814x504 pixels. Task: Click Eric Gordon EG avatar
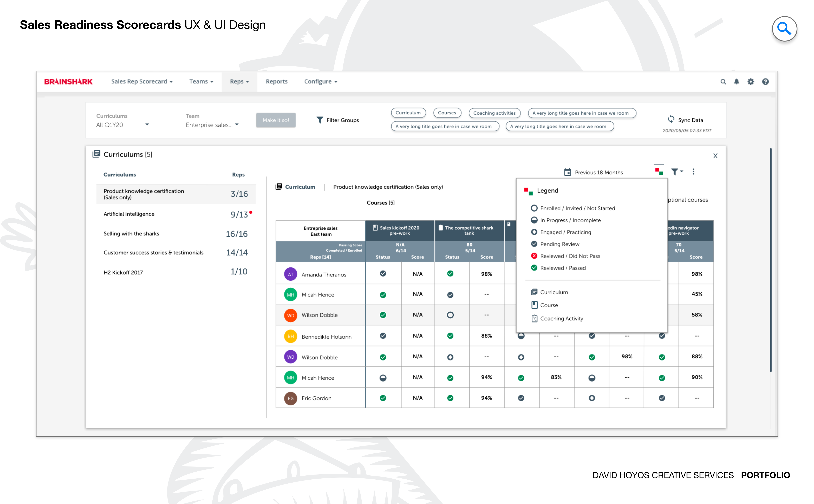290,398
